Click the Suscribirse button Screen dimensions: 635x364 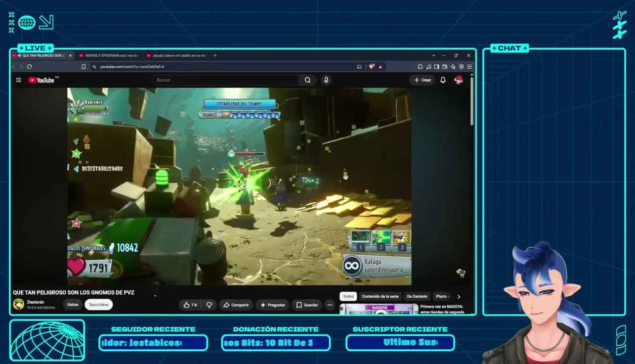[x=99, y=305]
